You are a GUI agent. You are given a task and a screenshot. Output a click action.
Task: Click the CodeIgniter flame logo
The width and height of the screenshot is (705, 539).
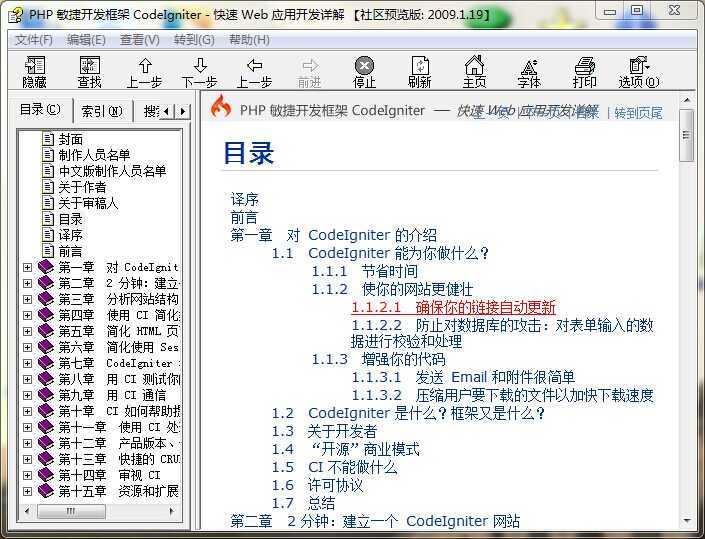tap(221, 107)
